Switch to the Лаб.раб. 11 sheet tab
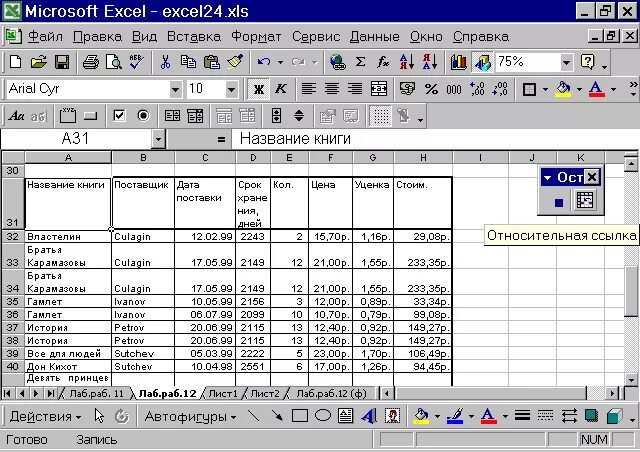 pyautogui.click(x=96, y=393)
